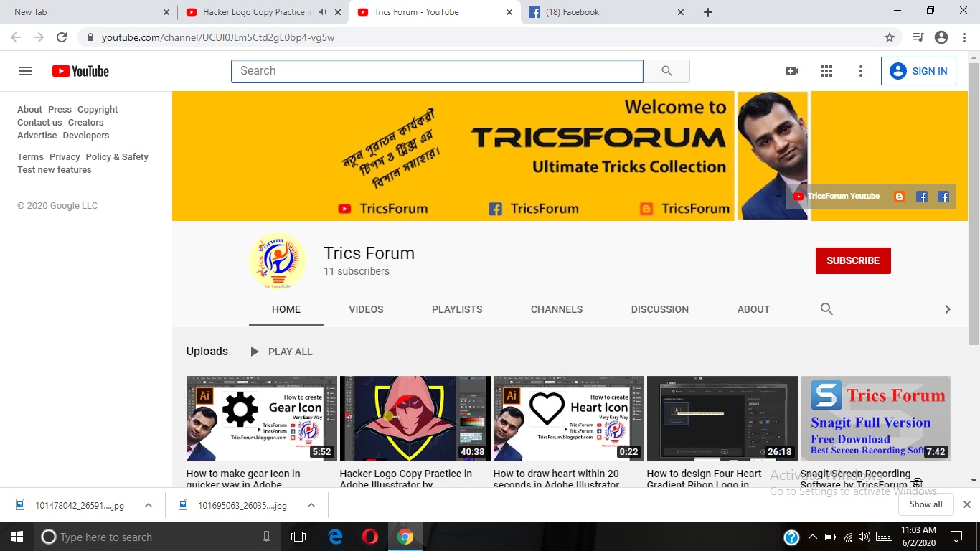Open Chrome media control icon
Viewport: 980px width, 551px height.
tap(918, 37)
